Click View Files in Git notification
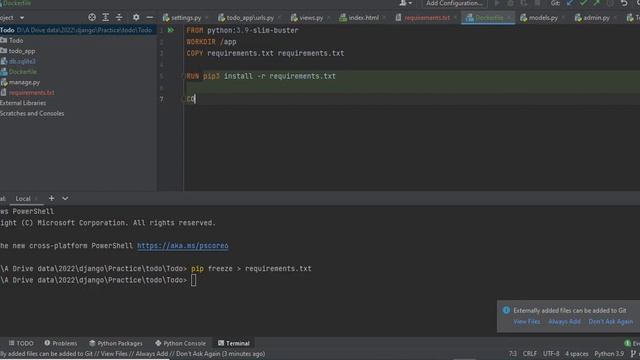640x360 pixels. tap(527, 322)
